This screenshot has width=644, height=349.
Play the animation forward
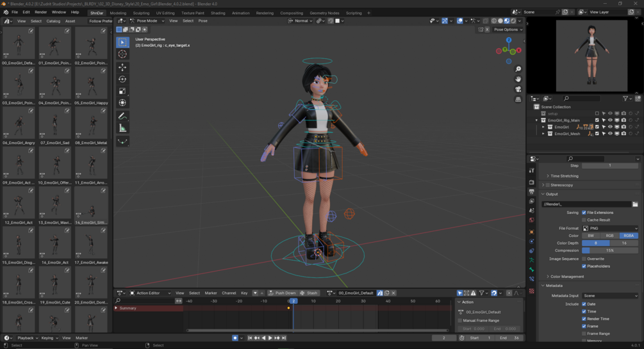(x=270, y=338)
